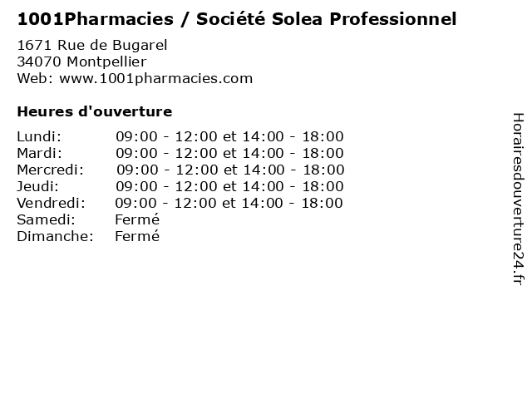Image resolution: width=532 pixels, height=399 pixels.
Task: Select the Lundi day label
Action: pyautogui.click(x=39, y=136)
